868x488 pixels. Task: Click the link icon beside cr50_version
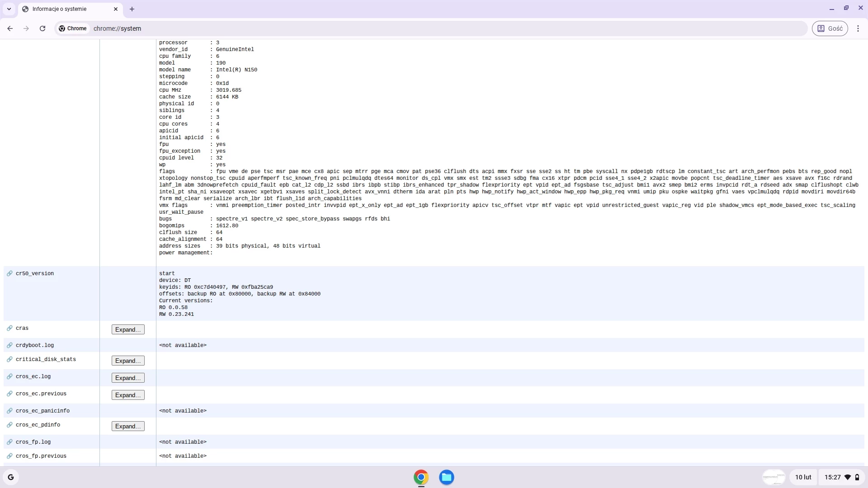pyautogui.click(x=9, y=273)
